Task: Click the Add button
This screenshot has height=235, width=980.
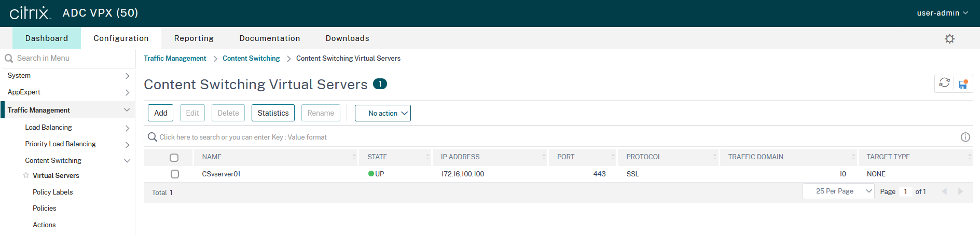Action: point(161,113)
